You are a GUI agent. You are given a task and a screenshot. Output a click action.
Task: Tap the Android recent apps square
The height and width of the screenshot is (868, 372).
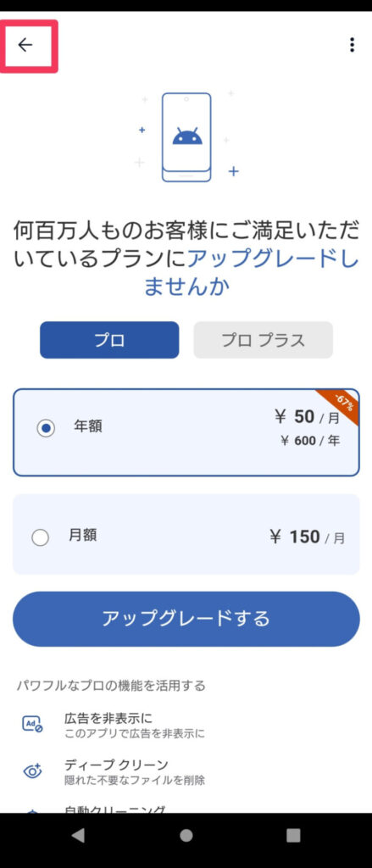[293, 835]
